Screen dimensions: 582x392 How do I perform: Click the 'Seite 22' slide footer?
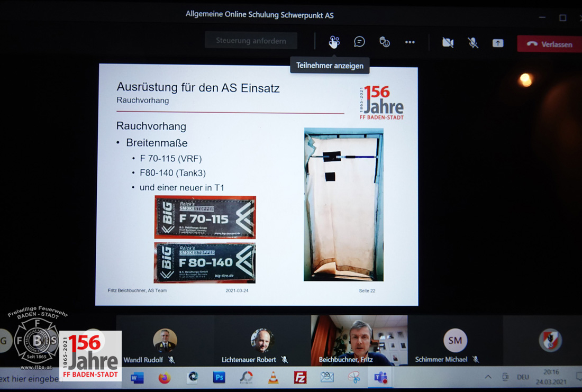coord(367,290)
